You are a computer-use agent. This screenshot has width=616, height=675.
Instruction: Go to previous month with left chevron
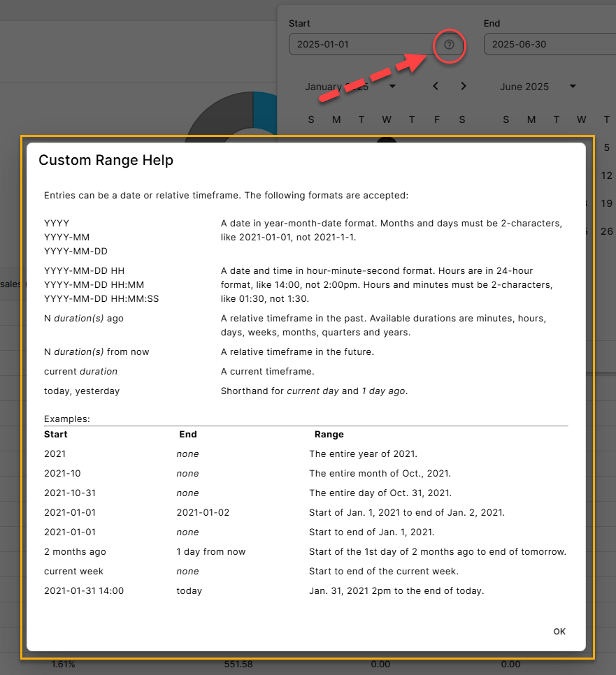pos(436,86)
